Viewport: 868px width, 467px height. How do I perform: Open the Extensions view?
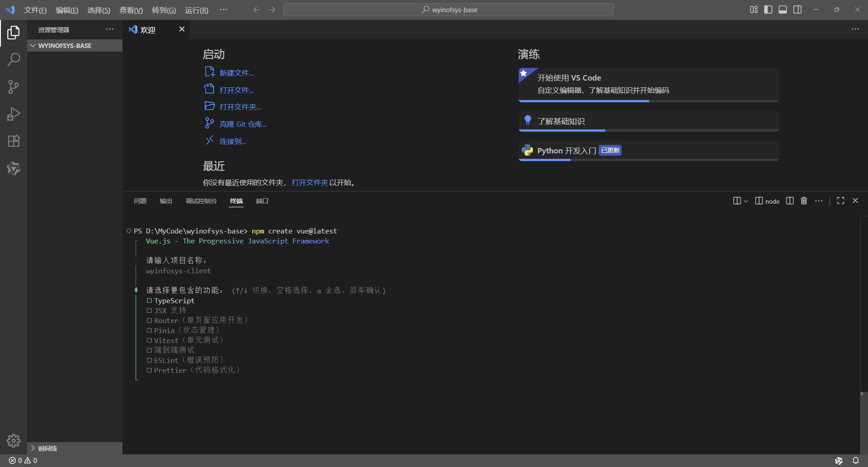[14, 141]
